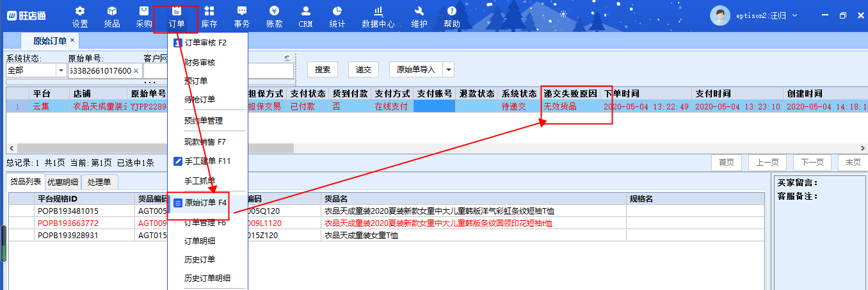Expand the 原始单导入 split button arrow
The width and height of the screenshot is (868, 290).
tap(448, 70)
